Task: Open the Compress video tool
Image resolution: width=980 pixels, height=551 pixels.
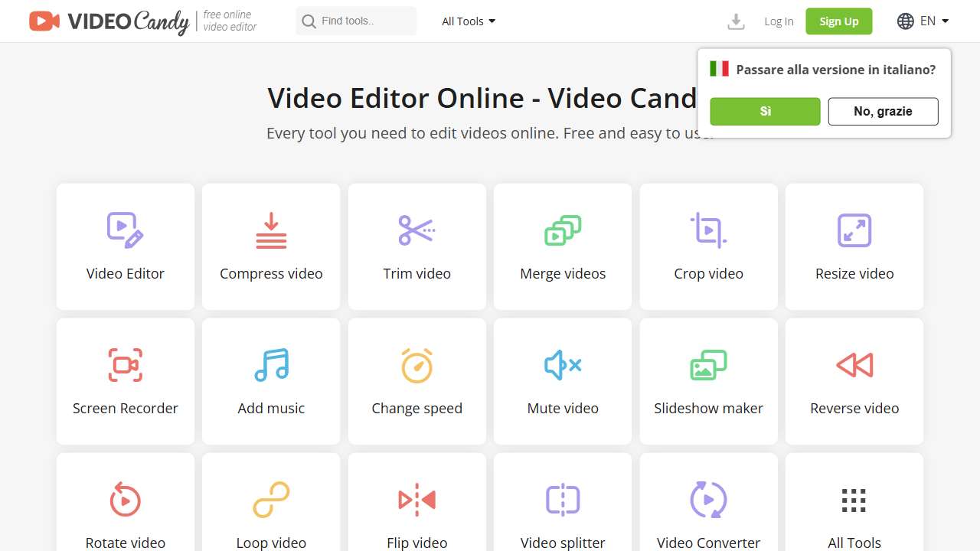Action: coord(271,246)
